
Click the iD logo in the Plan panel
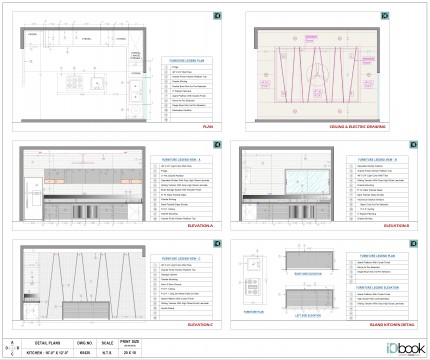[217, 16]
